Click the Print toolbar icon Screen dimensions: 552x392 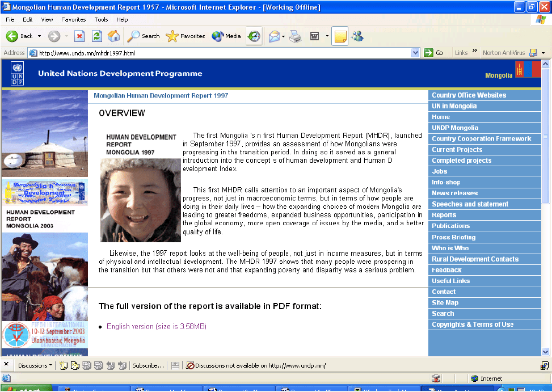[295, 36]
